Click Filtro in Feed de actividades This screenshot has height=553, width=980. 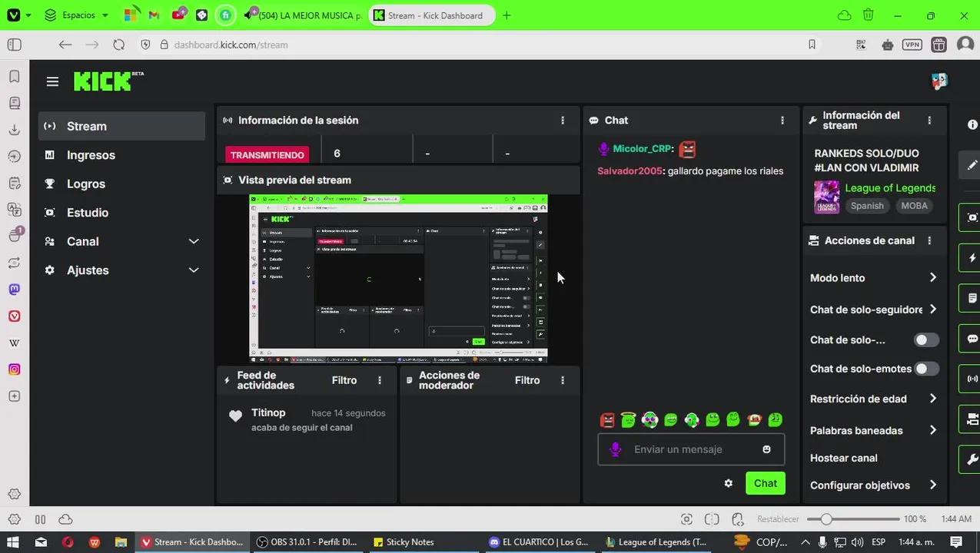pyautogui.click(x=344, y=380)
